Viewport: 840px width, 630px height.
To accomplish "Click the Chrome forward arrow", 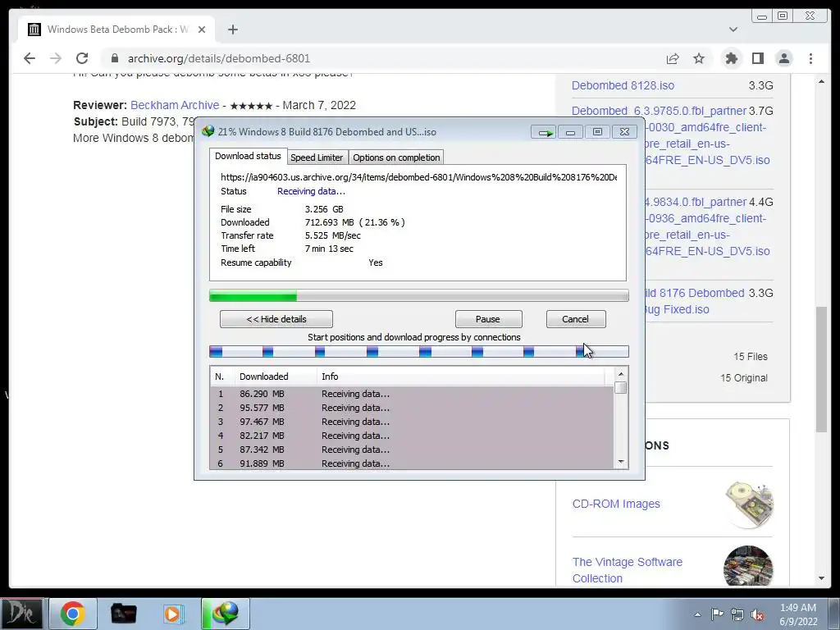I will 56,58.
